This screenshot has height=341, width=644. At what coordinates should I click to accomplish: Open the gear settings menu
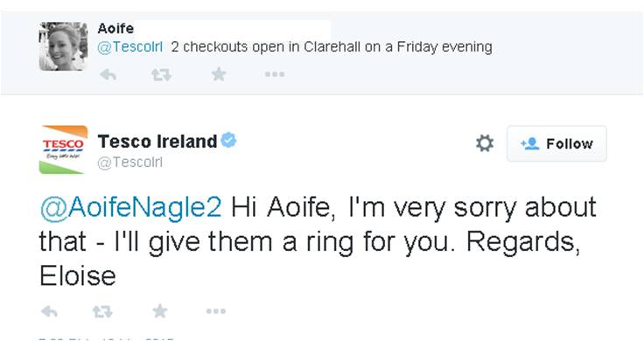pos(485,143)
